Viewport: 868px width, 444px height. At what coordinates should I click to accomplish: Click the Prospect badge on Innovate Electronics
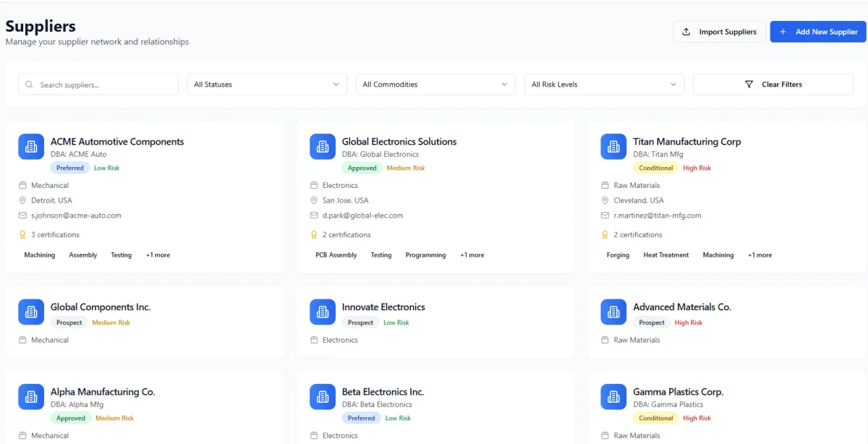pos(360,323)
